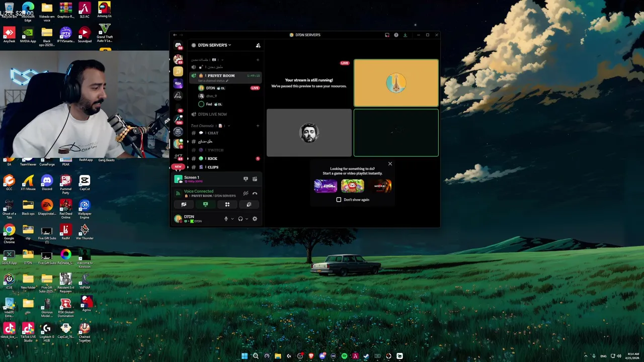Open the soundboard button
The height and width of the screenshot is (362, 644).
pyautogui.click(x=249, y=204)
